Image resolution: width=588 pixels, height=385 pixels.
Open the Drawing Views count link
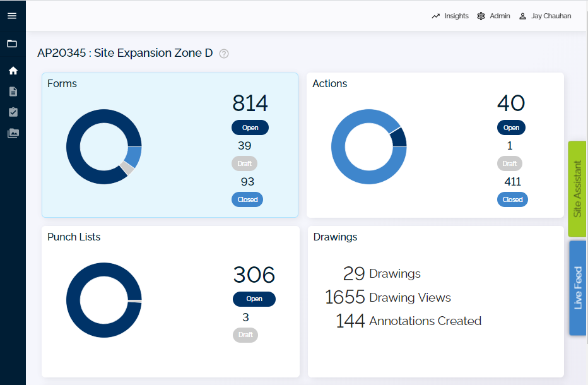[x=388, y=297]
